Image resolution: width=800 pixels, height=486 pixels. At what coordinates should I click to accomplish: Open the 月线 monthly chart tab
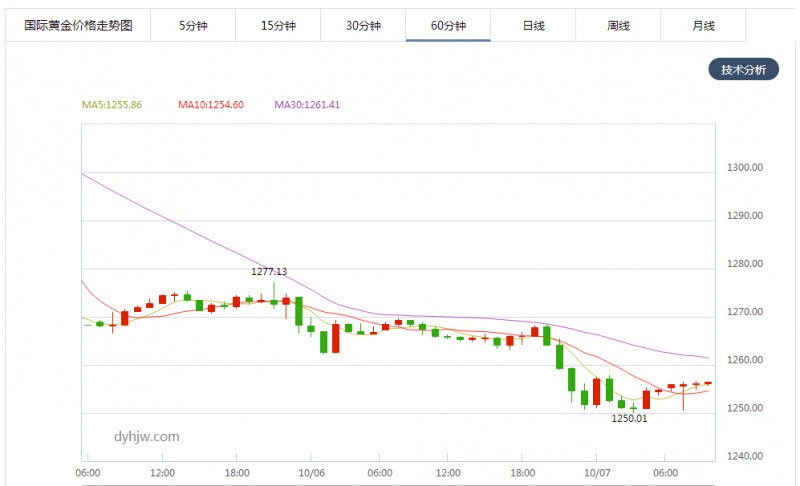click(x=703, y=25)
